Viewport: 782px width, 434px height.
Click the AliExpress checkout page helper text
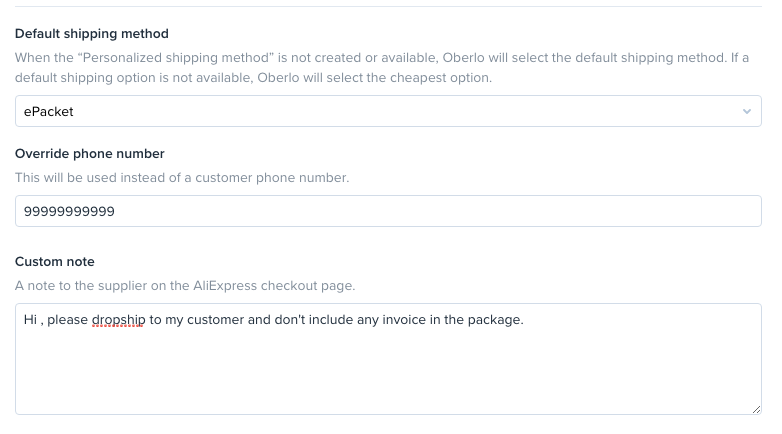[185, 285]
